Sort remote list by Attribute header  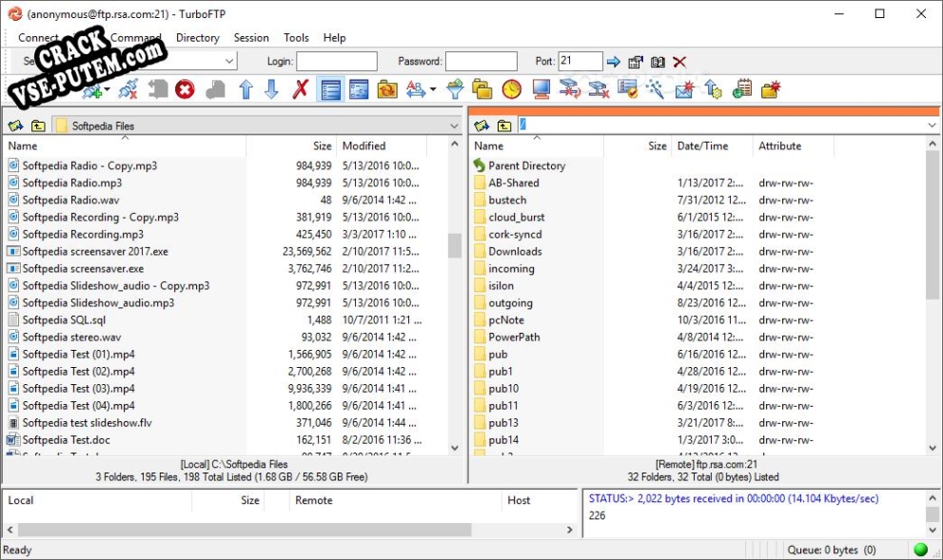(794, 145)
